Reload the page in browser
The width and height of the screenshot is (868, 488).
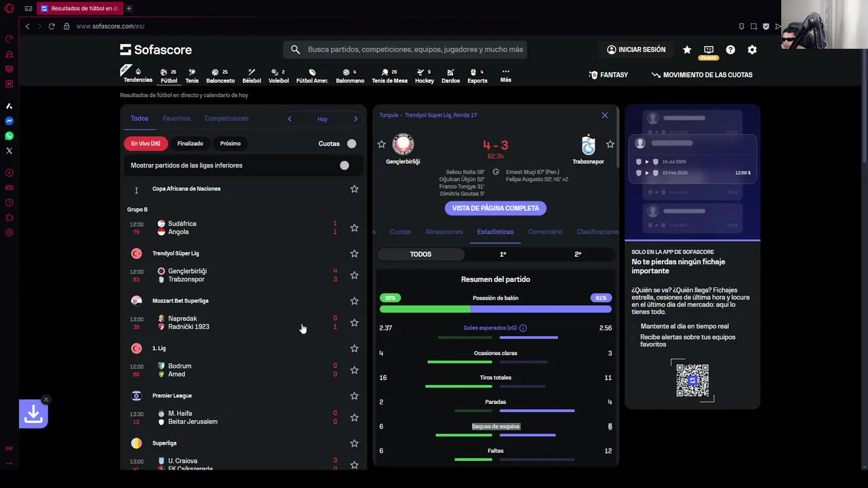click(52, 26)
